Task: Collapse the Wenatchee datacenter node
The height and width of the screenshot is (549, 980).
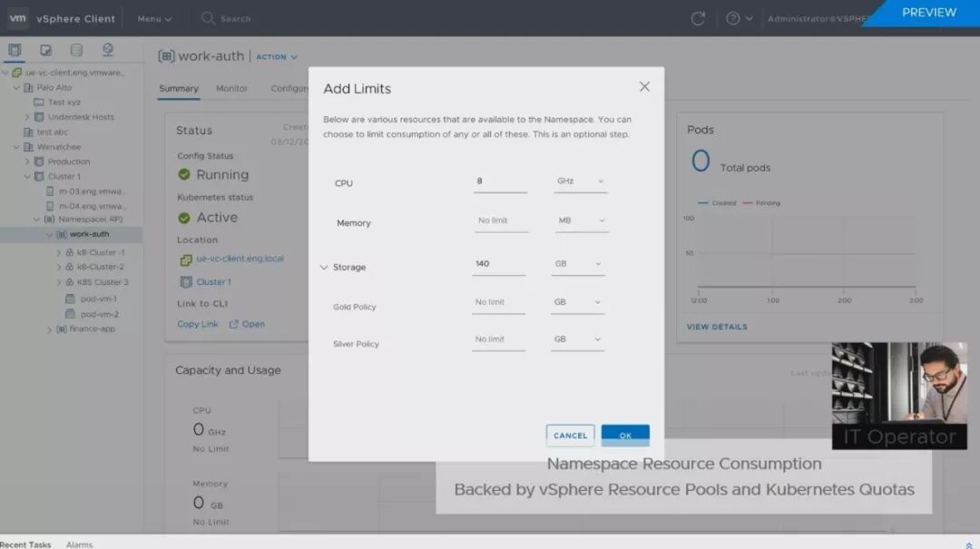Action: (x=16, y=147)
